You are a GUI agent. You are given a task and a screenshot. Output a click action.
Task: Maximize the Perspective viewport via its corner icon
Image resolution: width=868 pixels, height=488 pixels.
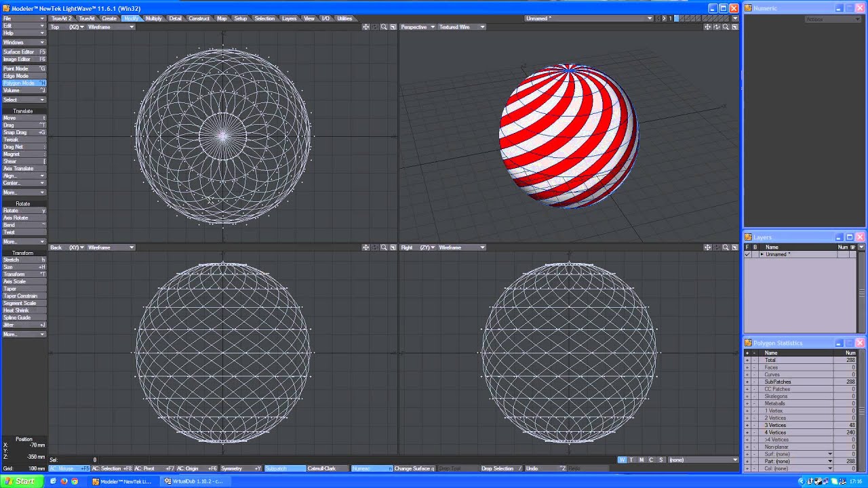[734, 27]
